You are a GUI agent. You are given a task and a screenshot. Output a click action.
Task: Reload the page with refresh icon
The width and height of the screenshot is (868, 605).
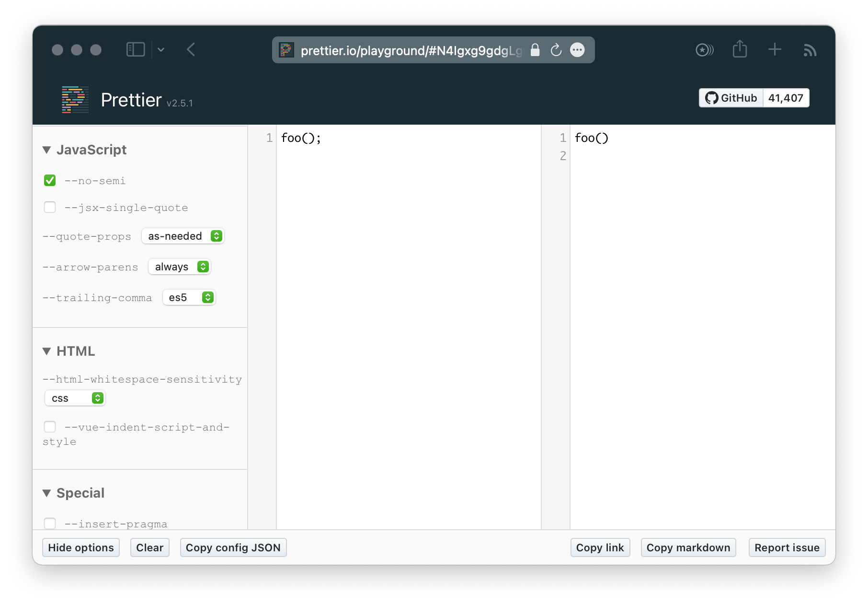point(556,50)
